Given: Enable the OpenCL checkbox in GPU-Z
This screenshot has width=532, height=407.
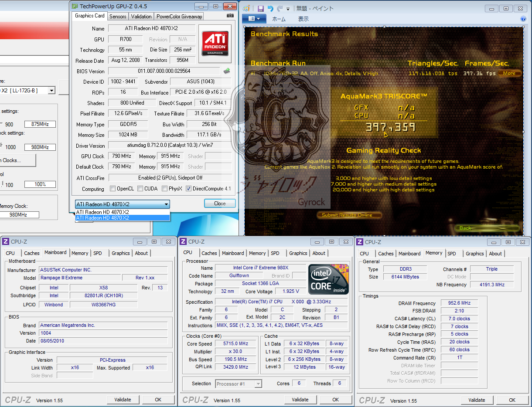Looking at the screenshot, I should [x=113, y=189].
